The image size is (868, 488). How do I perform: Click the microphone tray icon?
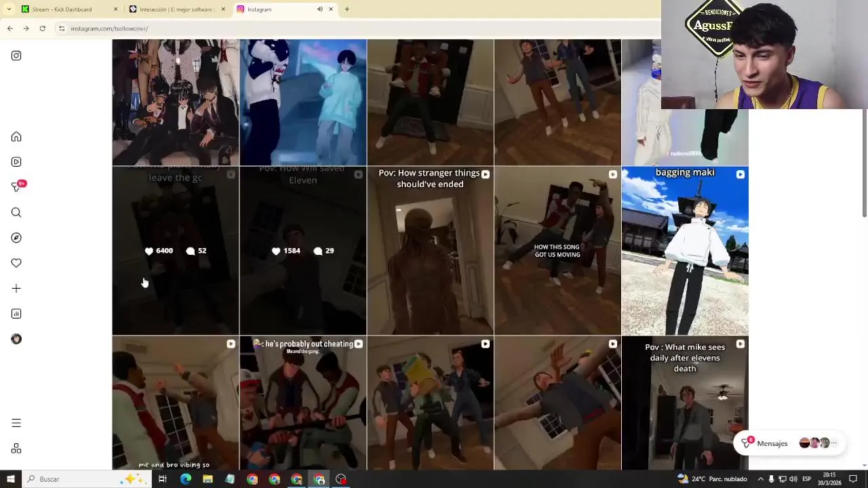771,479
